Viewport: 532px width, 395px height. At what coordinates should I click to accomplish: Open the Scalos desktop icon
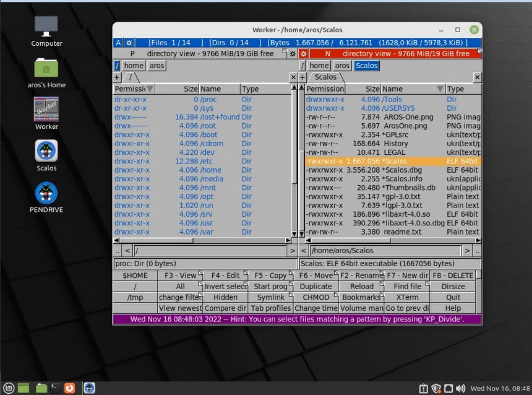46,152
